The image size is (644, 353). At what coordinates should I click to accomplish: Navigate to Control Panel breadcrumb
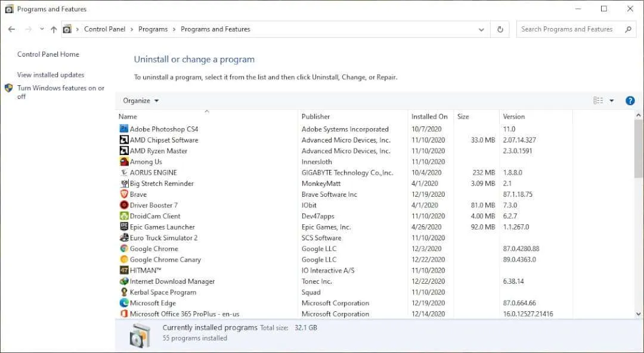(105, 29)
